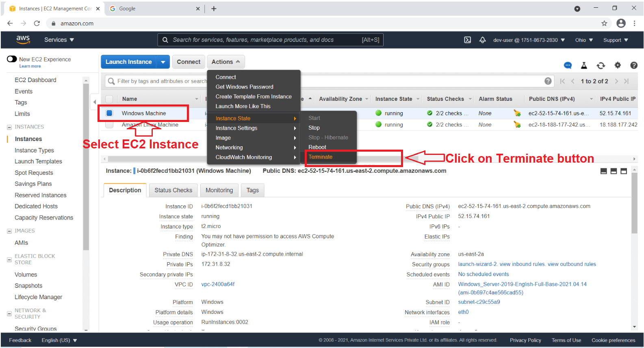
Task: Open Spot Requests in sidebar
Action: click(34, 173)
